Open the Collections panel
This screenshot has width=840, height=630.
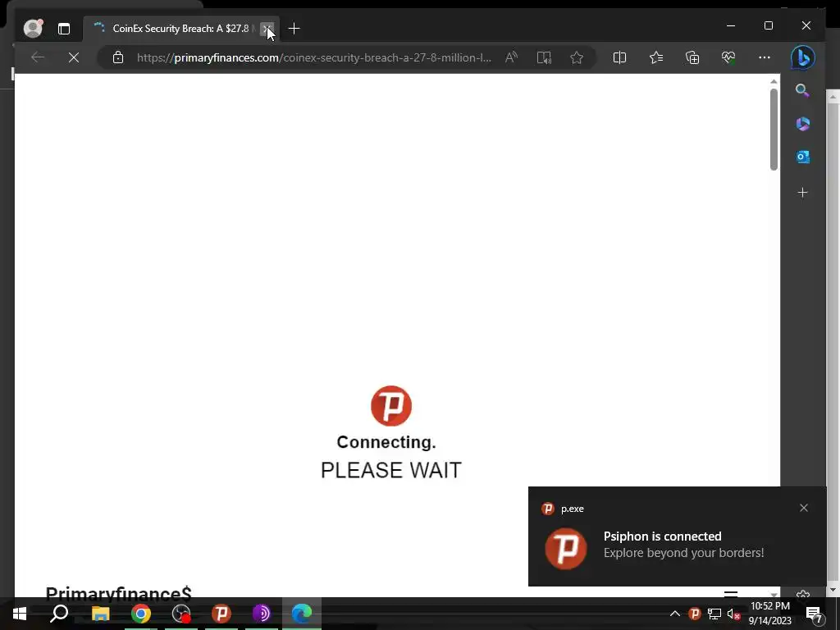(x=692, y=57)
